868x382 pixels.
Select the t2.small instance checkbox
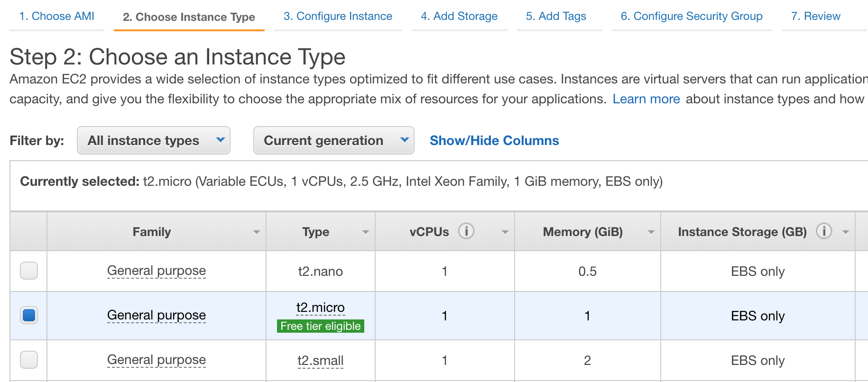pyautogui.click(x=29, y=360)
